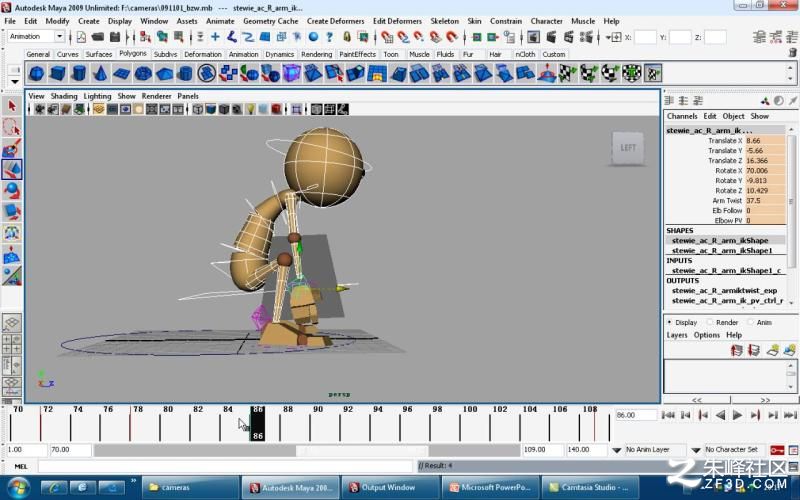800x500 pixels.
Task: Click the Save Scene icon
Action: pos(115,37)
